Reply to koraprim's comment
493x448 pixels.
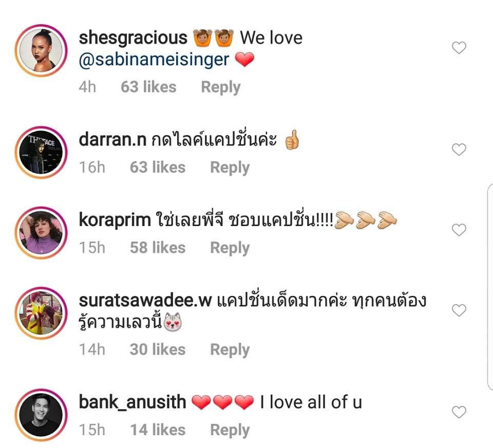(x=230, y=248)
